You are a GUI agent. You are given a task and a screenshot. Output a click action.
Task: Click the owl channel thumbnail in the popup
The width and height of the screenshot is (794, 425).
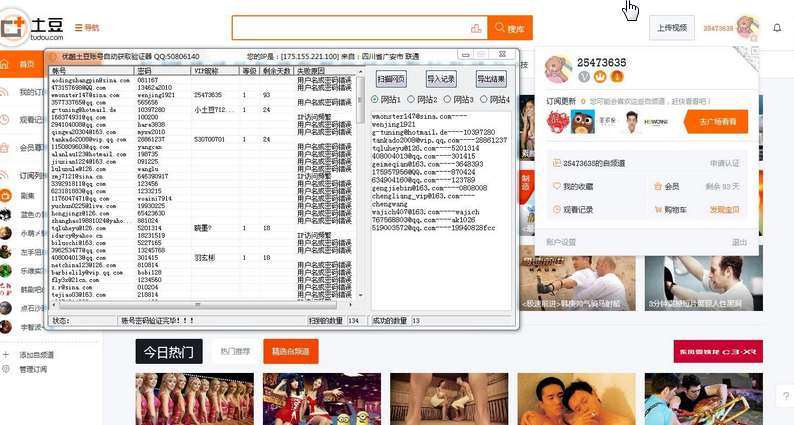(x=583, y=122)
